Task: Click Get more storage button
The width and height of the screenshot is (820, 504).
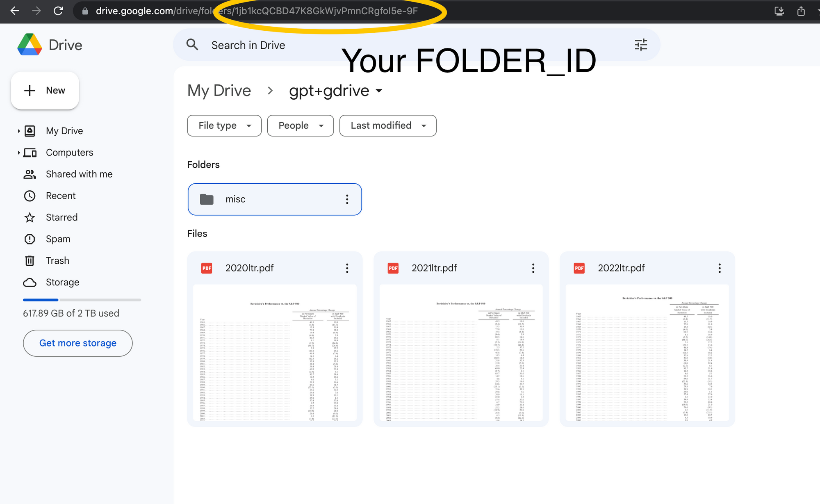Action: tap(77, 343)
